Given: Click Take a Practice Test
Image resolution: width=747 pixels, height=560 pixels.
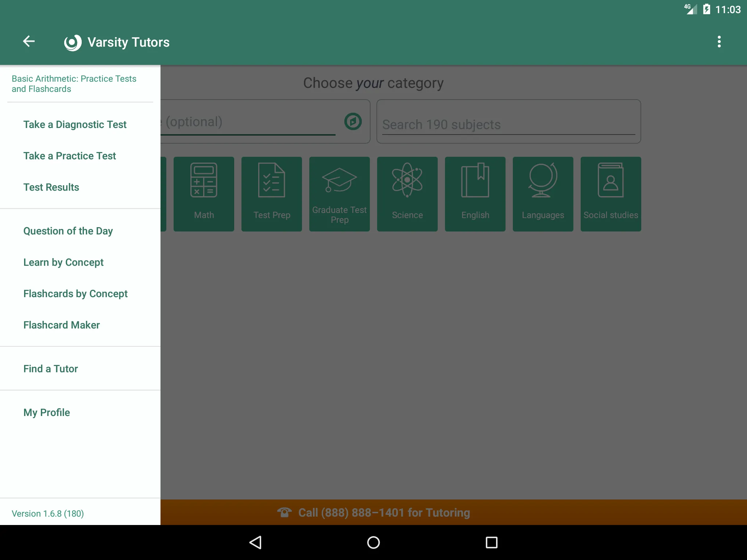Looking at the screenshot, I should click(x=69, y=156).
